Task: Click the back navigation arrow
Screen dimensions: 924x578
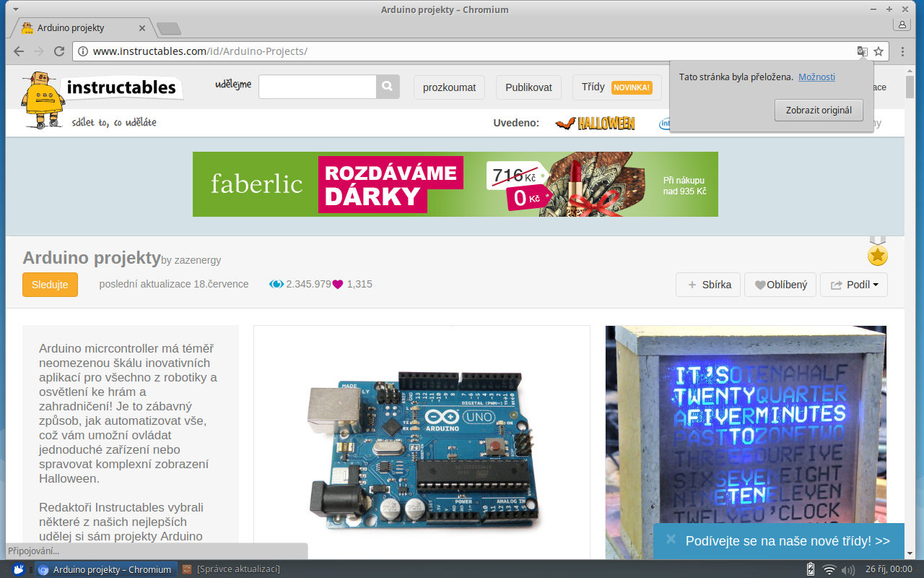Action: pyautogui.click(x=19, y=51)
